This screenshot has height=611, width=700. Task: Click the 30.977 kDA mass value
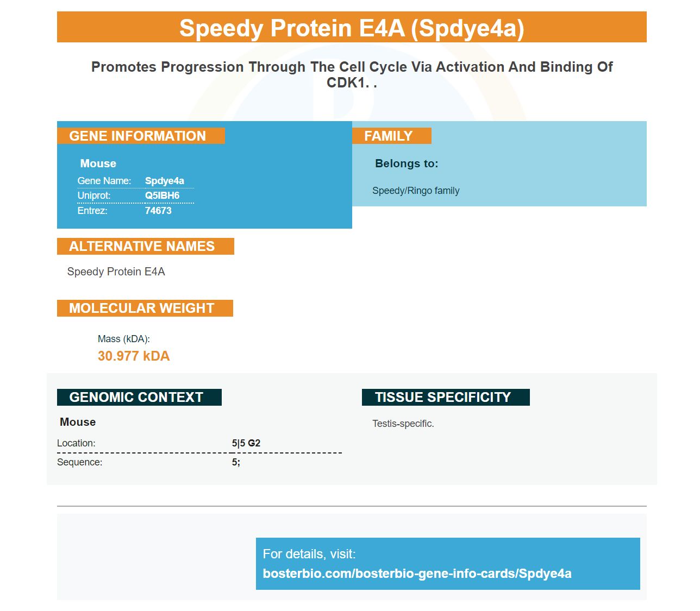pos(134,356)
